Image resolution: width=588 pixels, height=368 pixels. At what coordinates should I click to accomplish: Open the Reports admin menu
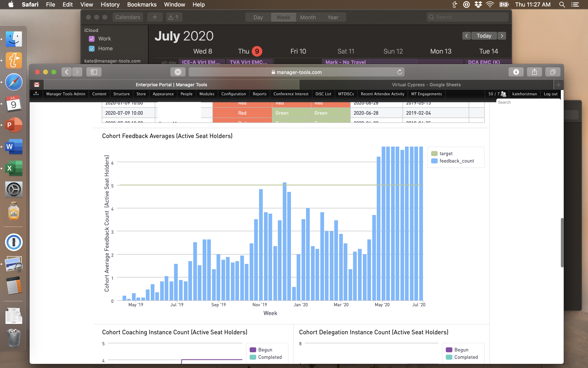(259, 94)
